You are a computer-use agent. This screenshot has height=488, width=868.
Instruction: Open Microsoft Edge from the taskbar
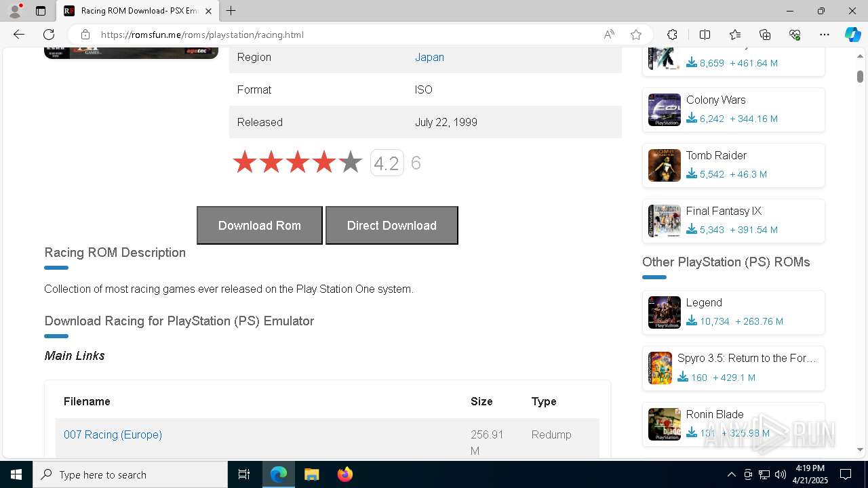pos(279,474)
